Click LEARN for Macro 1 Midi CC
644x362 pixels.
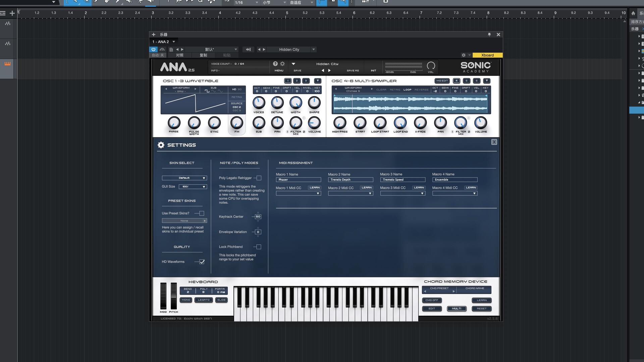(315, 188)
